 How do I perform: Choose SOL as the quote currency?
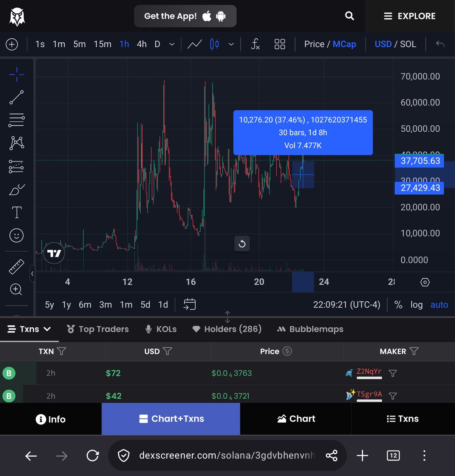(x=408, y=44)
